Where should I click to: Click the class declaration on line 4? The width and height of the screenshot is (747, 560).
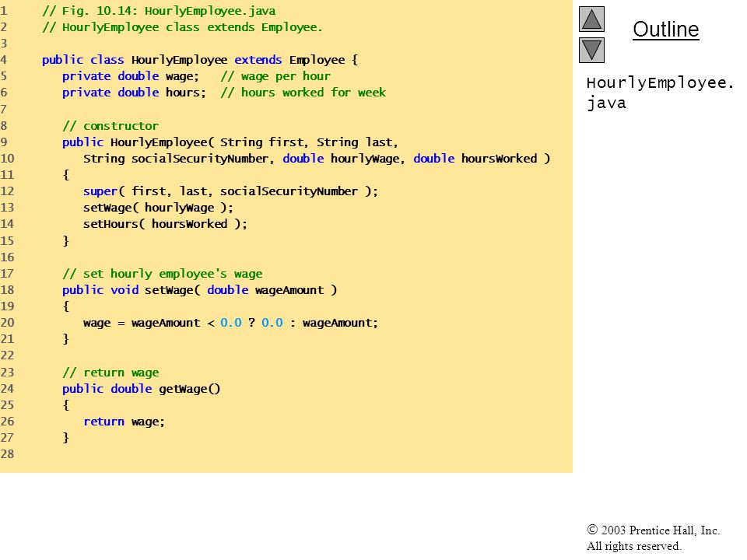(200, 60)
